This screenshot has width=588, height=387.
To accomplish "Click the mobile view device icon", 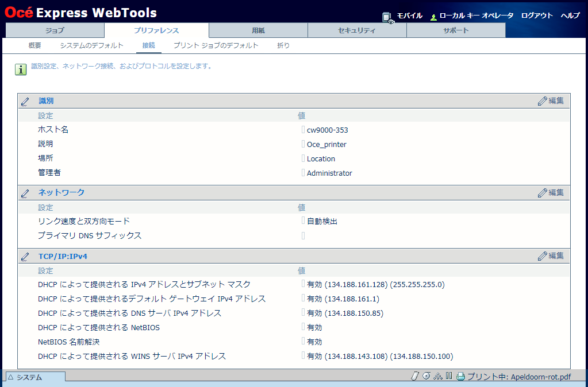I will pos(388,17).
